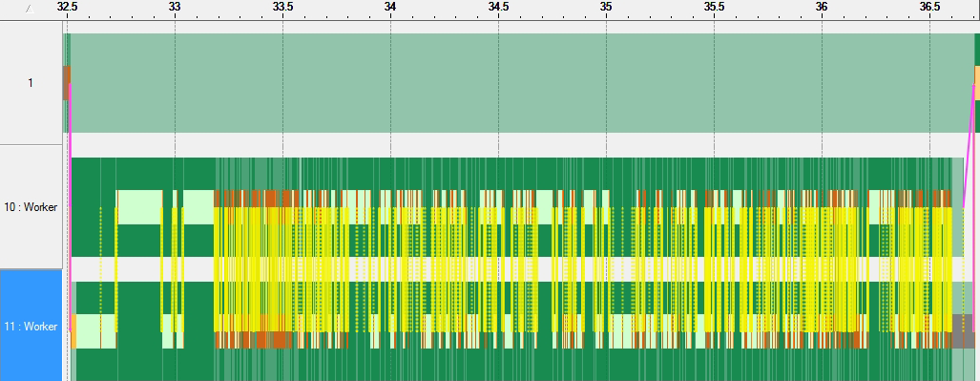This screenshot has width=980, height=381.
Task: Click the 35.5 mark on the time ruler
Action: pos(714,7)
